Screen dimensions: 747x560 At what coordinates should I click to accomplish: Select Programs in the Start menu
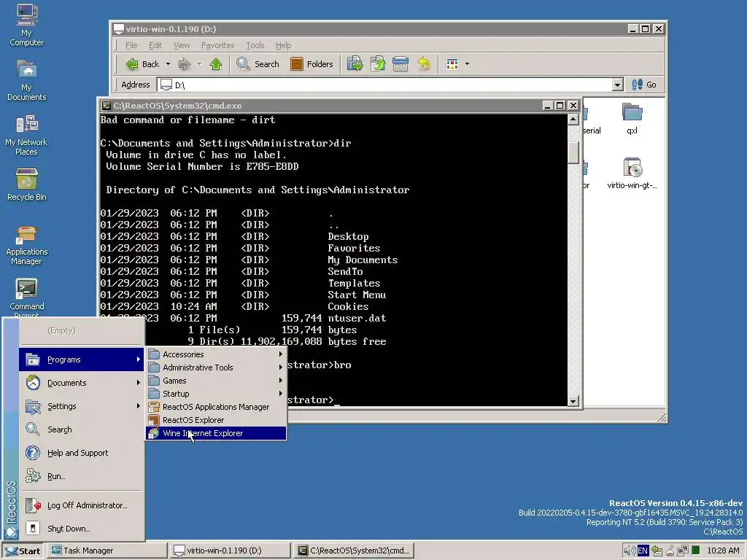(x=81, y=359)
